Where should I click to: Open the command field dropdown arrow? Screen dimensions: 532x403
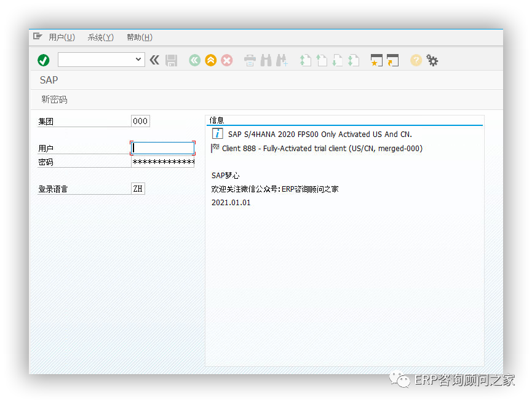pos(138,60)
